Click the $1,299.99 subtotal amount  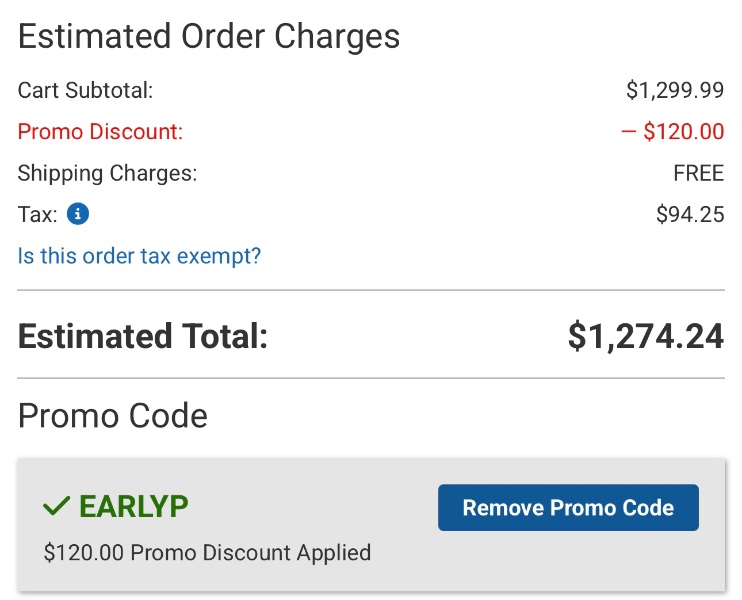674,90
